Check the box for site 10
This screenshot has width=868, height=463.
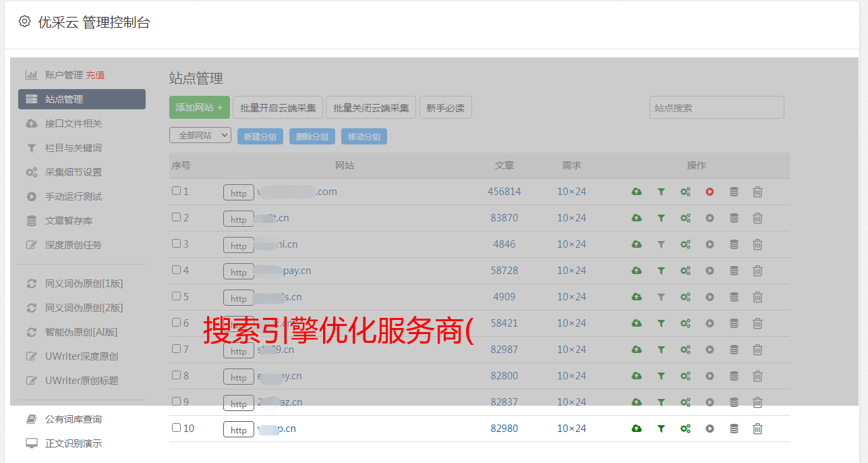[176, 428]
